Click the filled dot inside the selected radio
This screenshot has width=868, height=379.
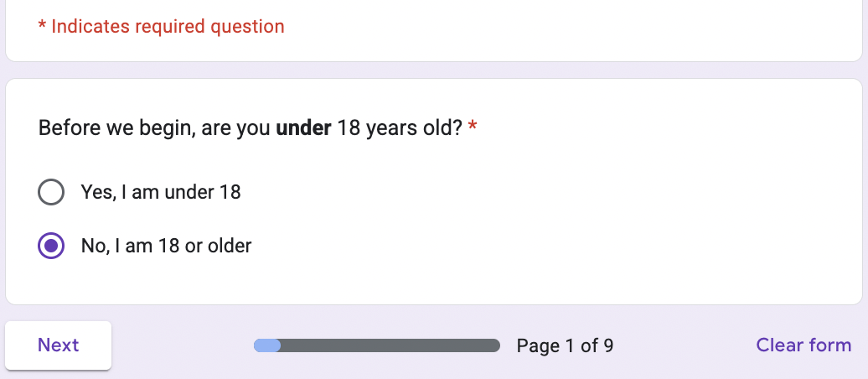[x=51, y=246]
